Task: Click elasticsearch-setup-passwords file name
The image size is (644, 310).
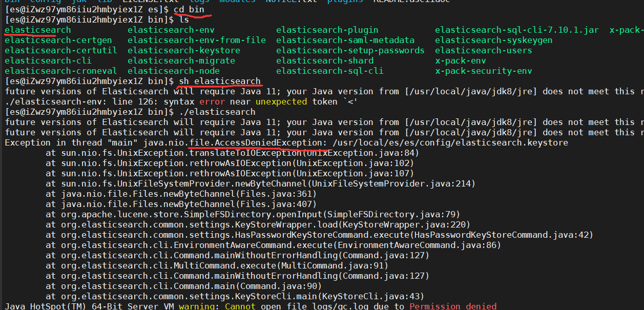Action: pyautogui.click(x=350, y=50)
